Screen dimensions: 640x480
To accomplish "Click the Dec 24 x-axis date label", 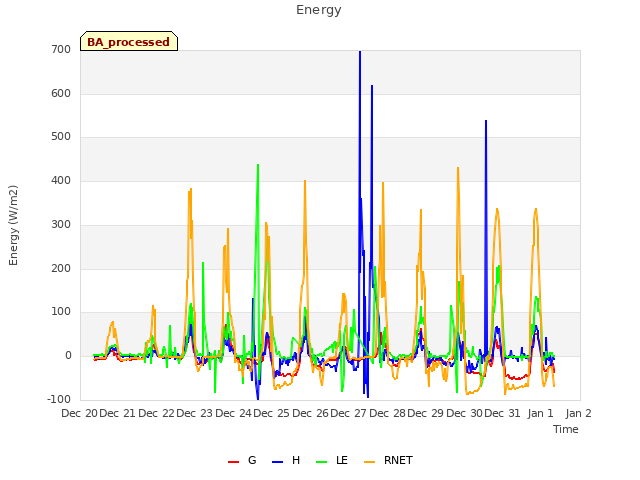I will pos(233,413).
